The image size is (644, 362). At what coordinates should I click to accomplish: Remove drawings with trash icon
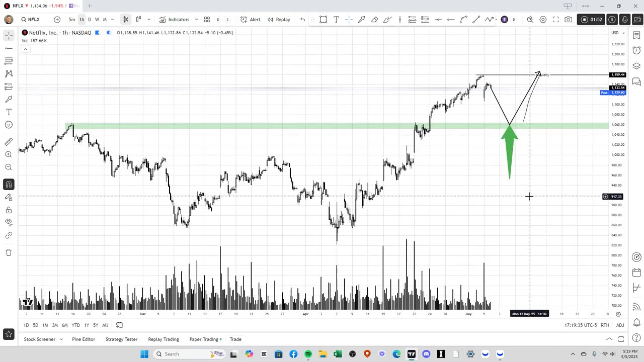pos(9,252)
